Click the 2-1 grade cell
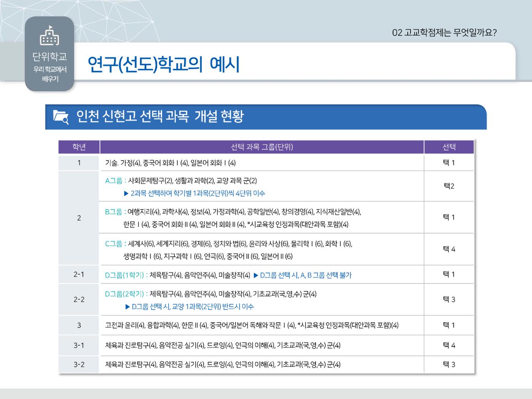The image size is (532, 399). (79, 274)
